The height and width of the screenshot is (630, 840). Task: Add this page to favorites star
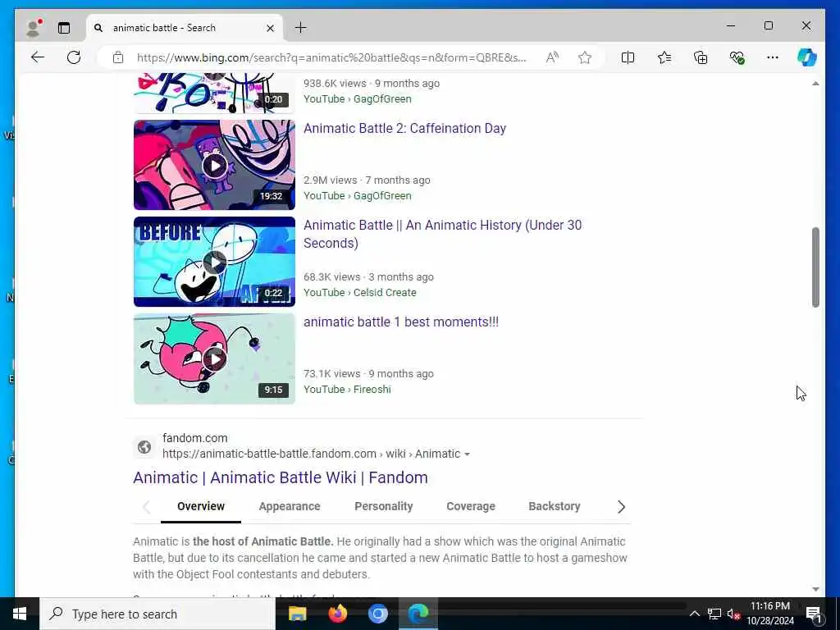[x=585, y=57]
